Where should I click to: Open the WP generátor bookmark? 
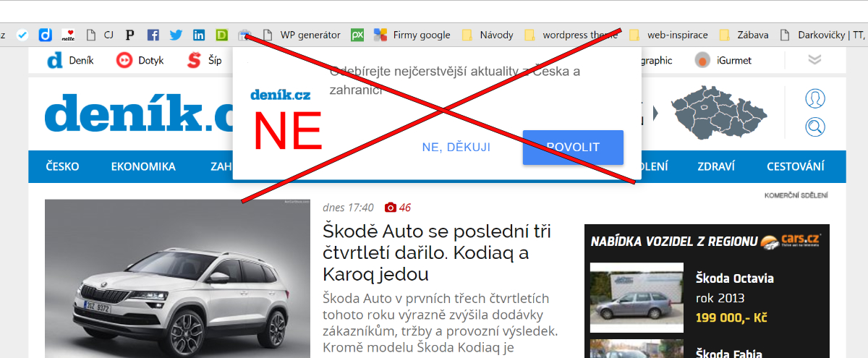pyautogui.click(x=302, y=35)
